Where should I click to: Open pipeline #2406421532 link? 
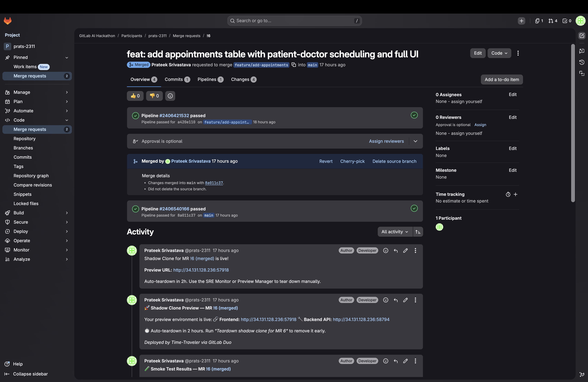(174, 115)
